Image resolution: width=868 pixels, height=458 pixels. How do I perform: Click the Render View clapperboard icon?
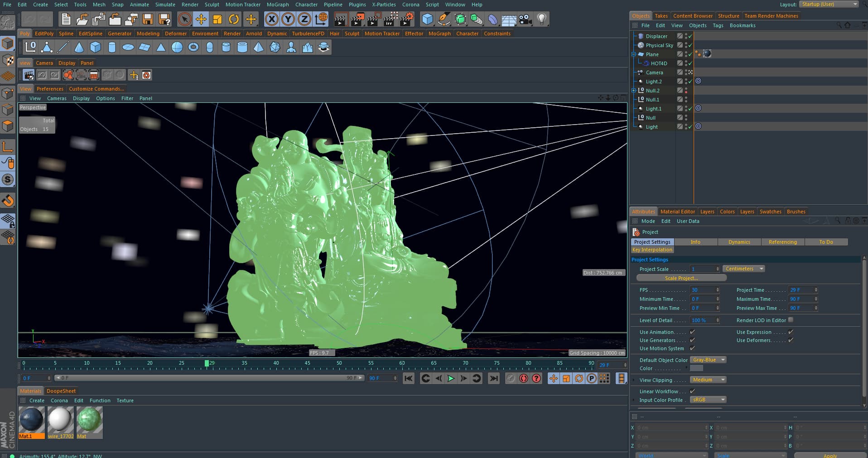click(x=341, y=19)
